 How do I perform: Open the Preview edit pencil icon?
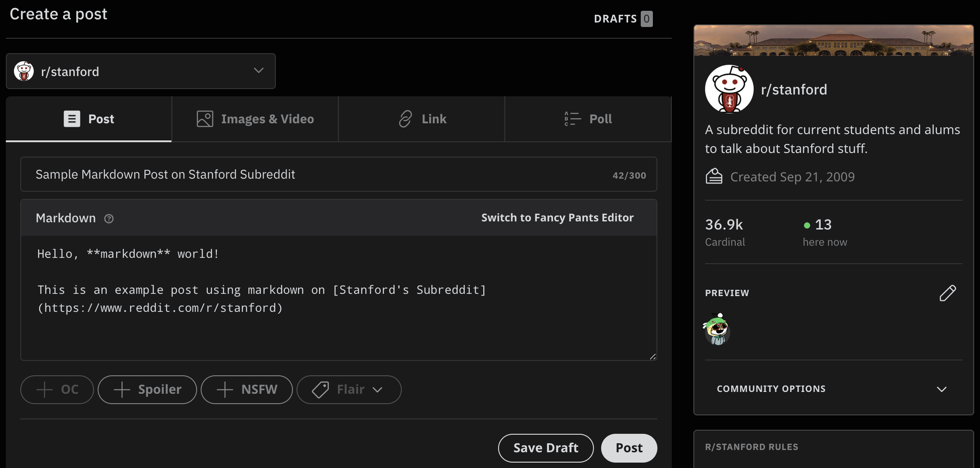click(948, 293)
